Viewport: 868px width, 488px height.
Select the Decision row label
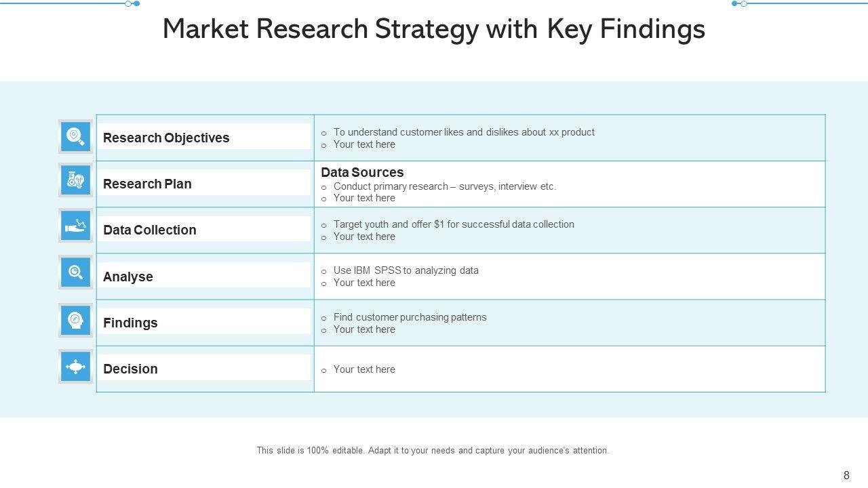130,369
